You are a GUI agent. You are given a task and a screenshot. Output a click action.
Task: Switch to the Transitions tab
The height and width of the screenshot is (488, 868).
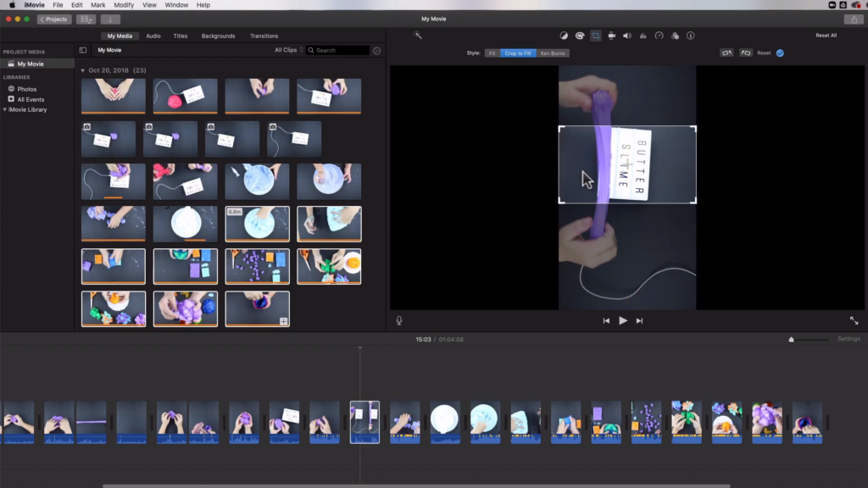pyautogui.click(x=264, y=36)
